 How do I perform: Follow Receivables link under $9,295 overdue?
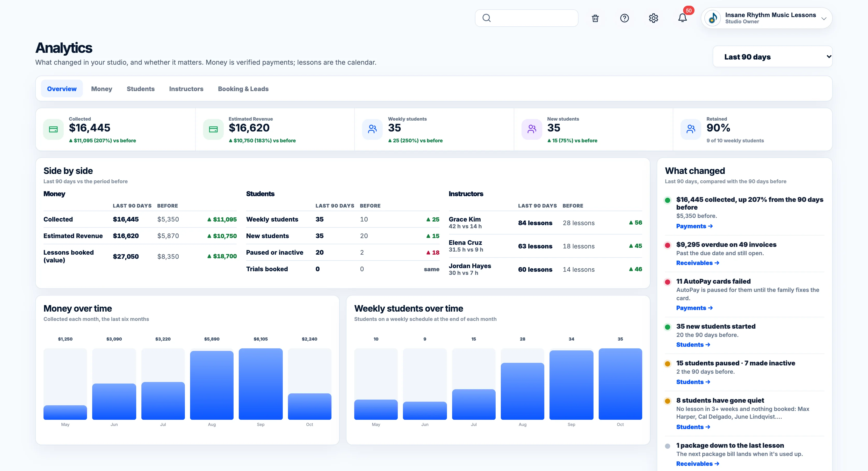pos(698,263)
